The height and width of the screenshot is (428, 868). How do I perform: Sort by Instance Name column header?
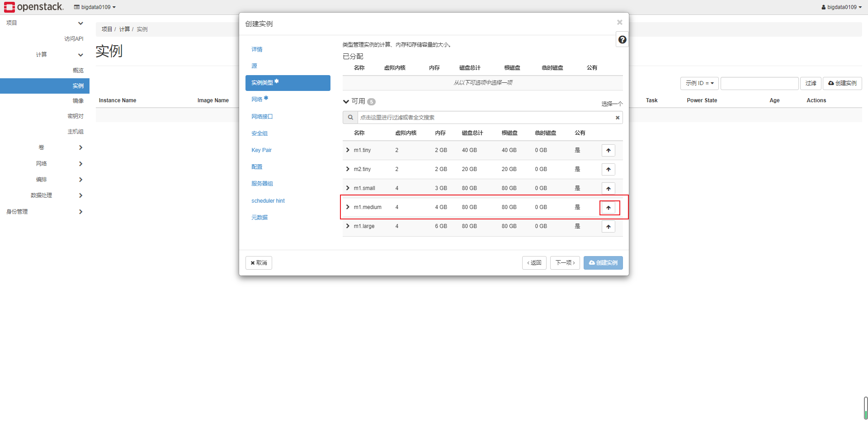point(118,100)
